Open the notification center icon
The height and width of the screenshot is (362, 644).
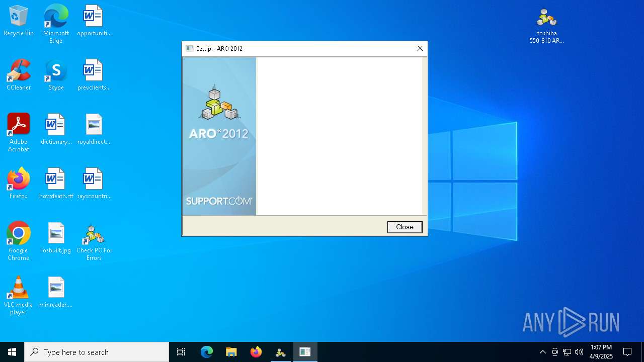coord(627,352)
